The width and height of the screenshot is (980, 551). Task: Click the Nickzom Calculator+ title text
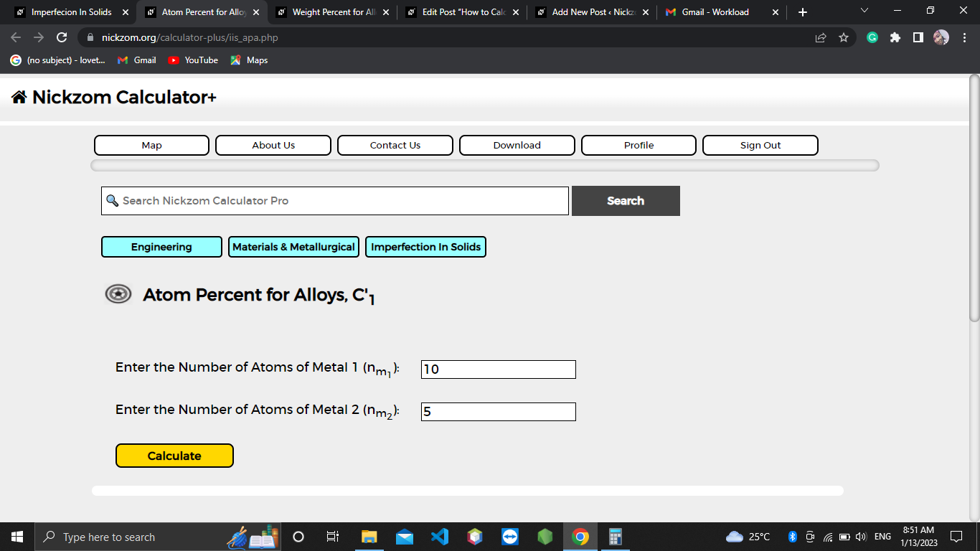click(124, 97)
